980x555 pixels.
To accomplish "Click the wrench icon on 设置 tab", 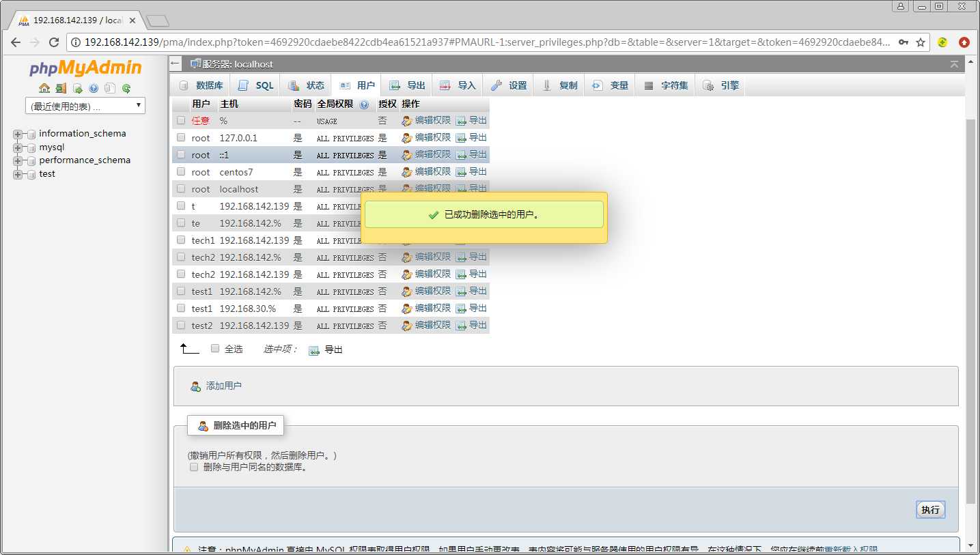I will click(x=496, y=85).
